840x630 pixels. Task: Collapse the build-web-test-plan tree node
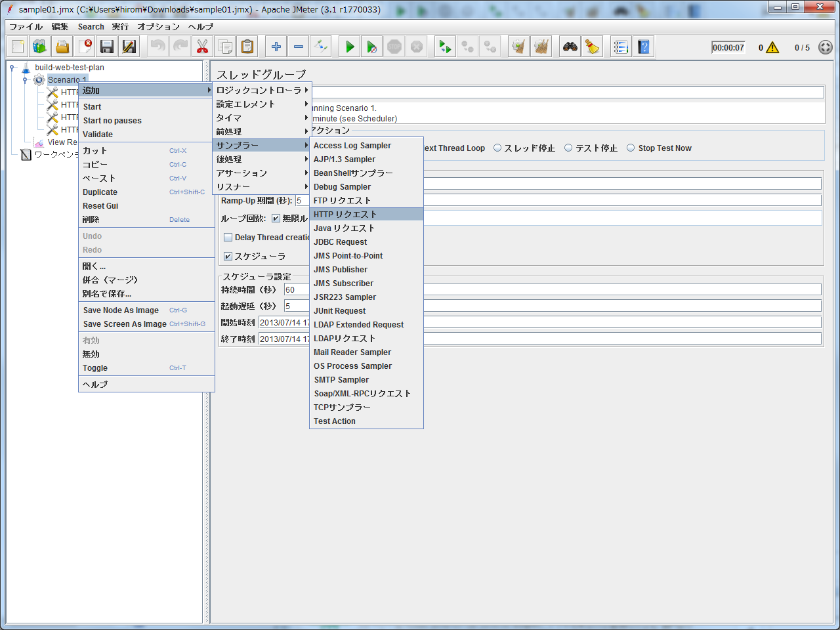[x=12, y=67]
